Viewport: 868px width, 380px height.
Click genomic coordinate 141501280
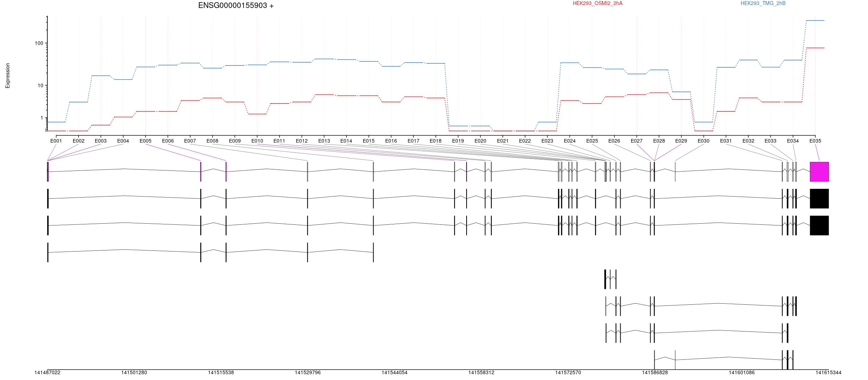pos(134,372)
